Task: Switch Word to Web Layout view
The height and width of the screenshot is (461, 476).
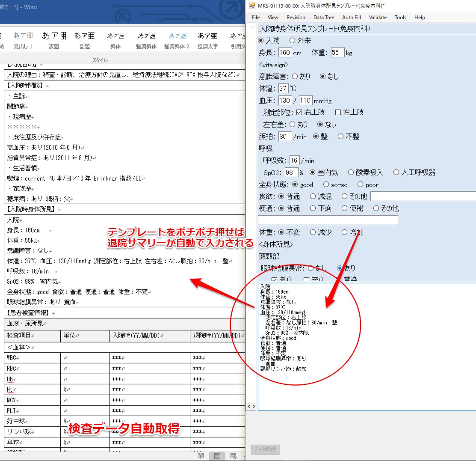Action: [x=233, y=455]
